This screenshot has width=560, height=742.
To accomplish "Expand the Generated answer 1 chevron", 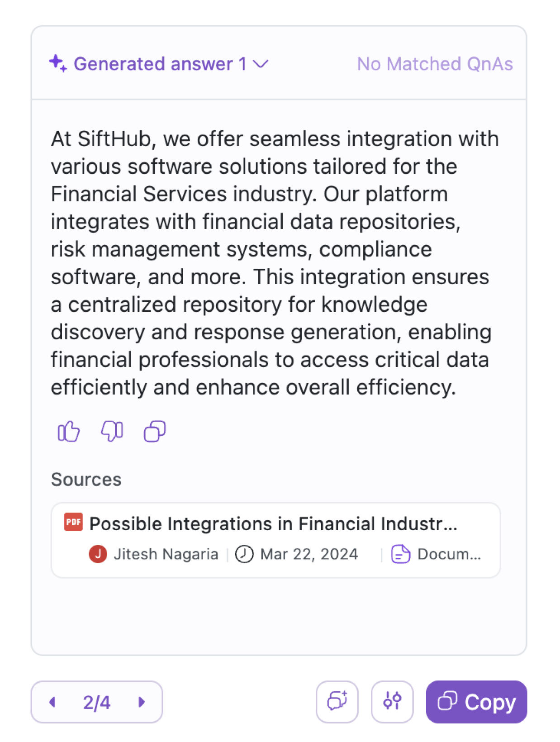I will (x=261, y=64).
